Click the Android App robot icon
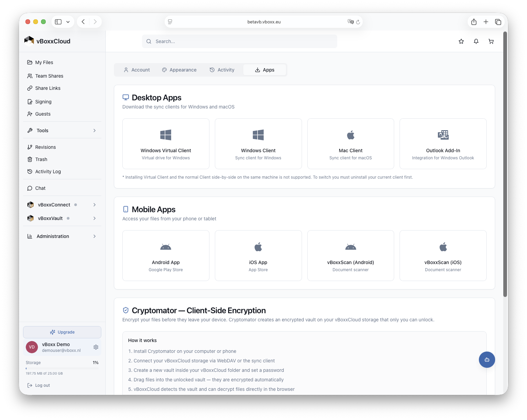 point(166,247)
